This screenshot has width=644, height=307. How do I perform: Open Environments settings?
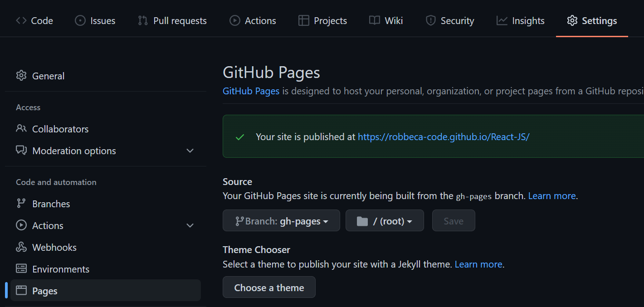point(106,269)
